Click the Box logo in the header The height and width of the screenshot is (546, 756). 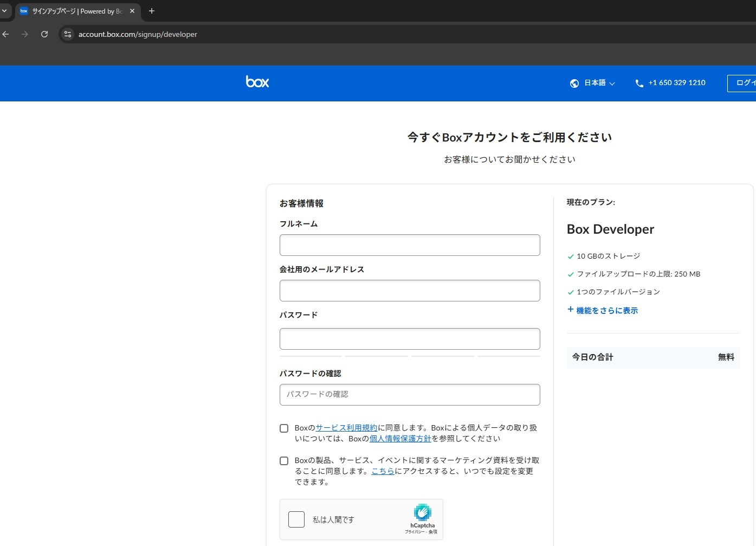pos(257,82)
